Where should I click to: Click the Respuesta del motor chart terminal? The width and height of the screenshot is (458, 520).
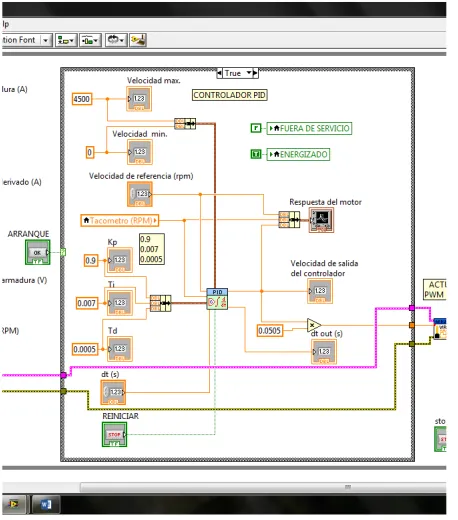pos(321,220)
